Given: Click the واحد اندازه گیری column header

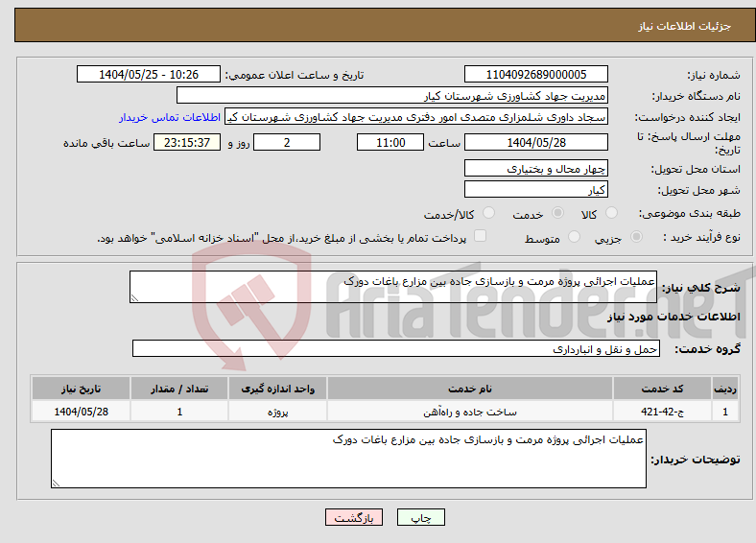Looking at the screenshot, I should click(x=277, y=389).
